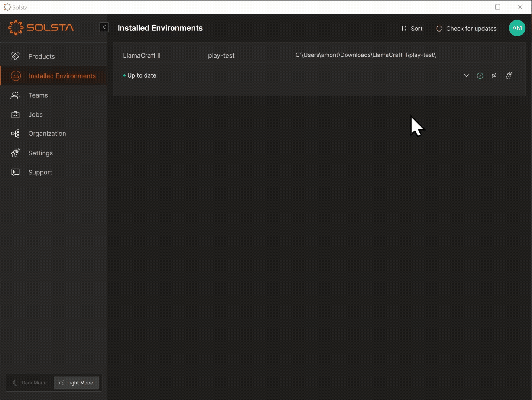The width and height of the screenshot is (532, 400).
Task: Select Installed Environments menu item
Action: click(x=53, y=76)
